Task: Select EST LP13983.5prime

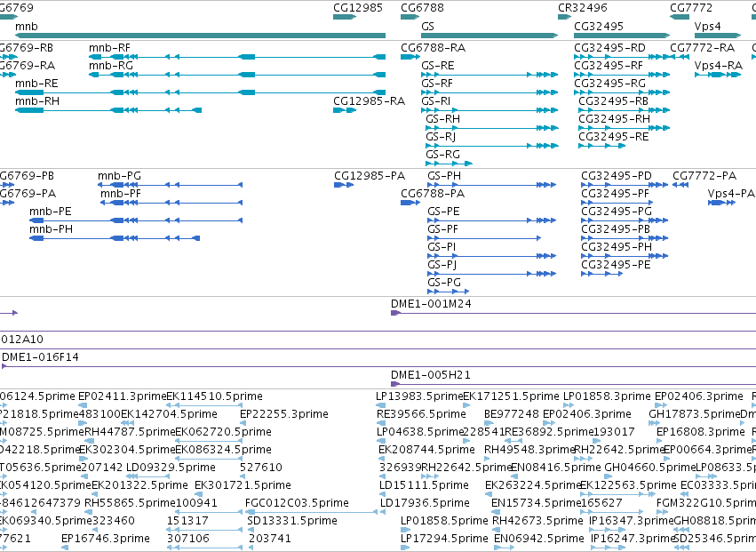Action: (380, 406)
